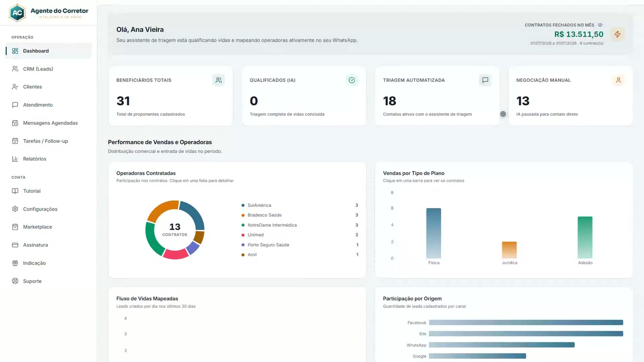Click the lightning bolt icon by contracts total
Image resolution: width=644 pixels, height=362 pixels.
tap(617, 34)
